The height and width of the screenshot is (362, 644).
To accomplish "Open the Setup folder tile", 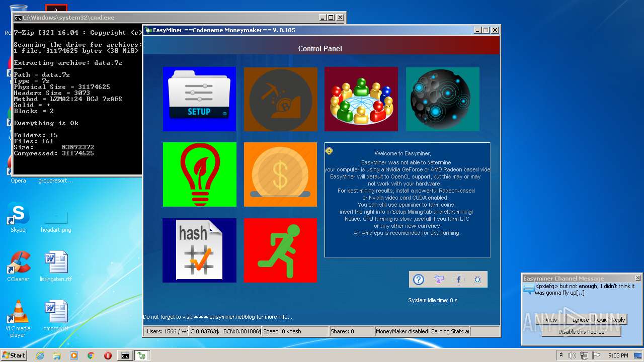I will [199, 99].
